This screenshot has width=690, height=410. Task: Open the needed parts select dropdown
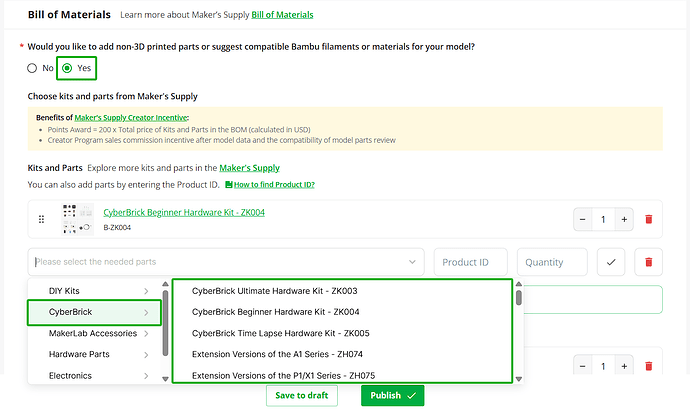(x=226, y=262)
